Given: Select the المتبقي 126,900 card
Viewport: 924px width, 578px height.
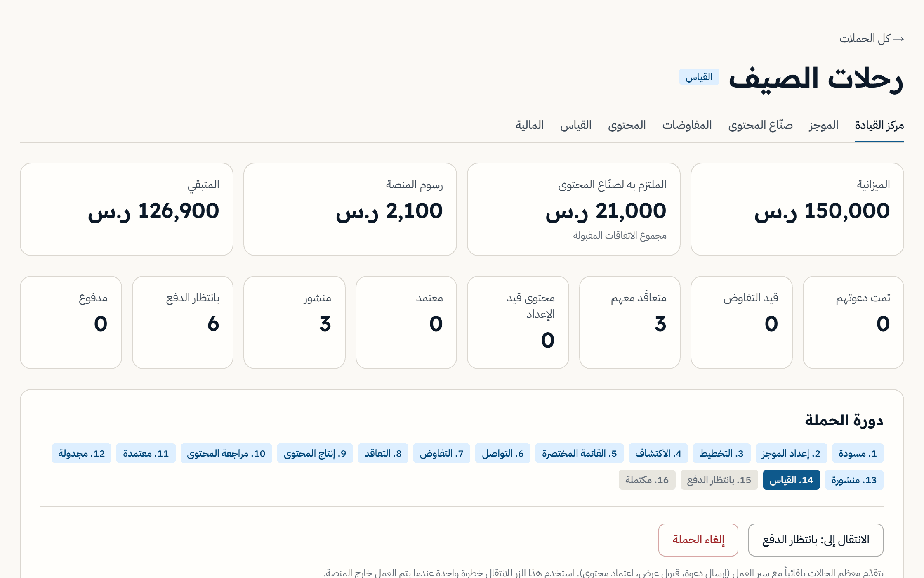Looking at the screenshot, I should tap(126, 209).
